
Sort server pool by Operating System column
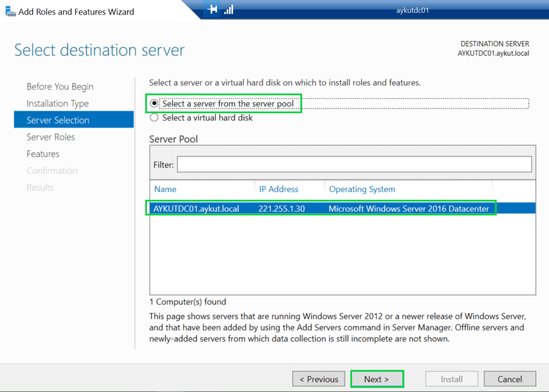pos(362,189)
